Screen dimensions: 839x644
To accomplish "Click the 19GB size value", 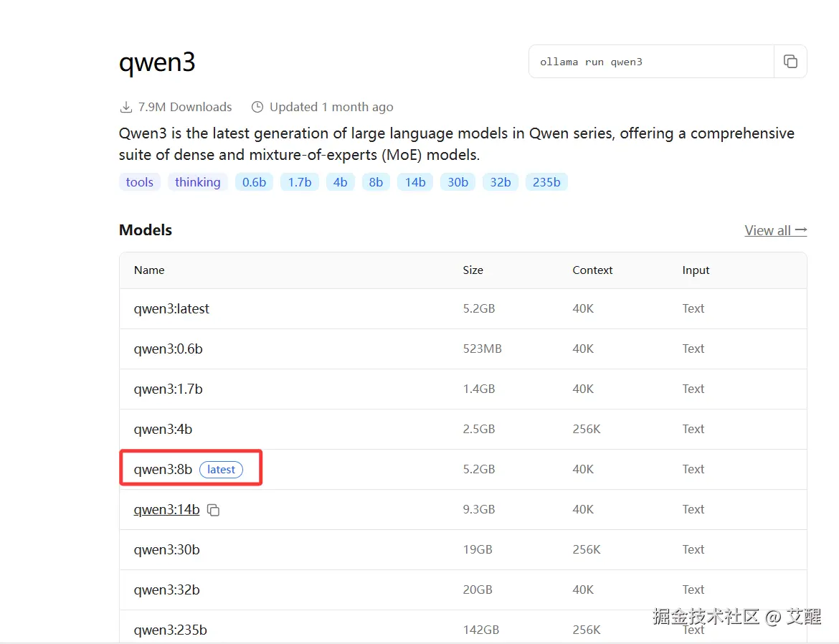I will click(x=478, y=550).
